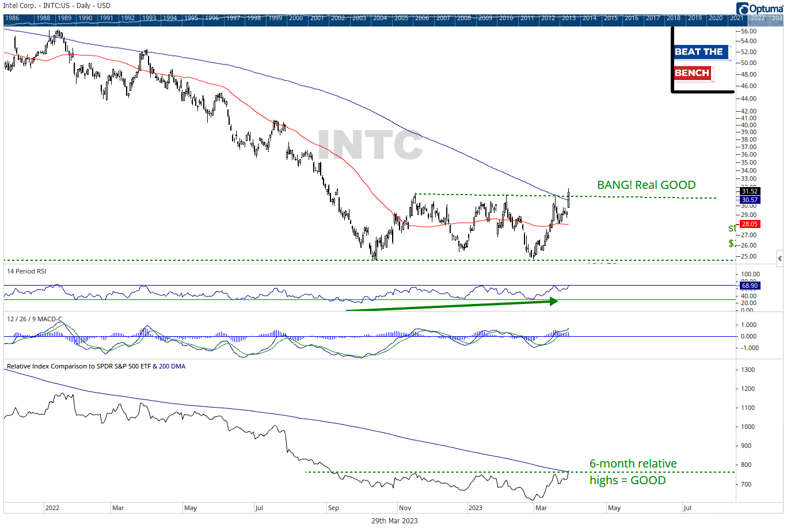Click the 12 / 26 / 9 MACD-C panel label
787x532 pixels.
[35, 319]
